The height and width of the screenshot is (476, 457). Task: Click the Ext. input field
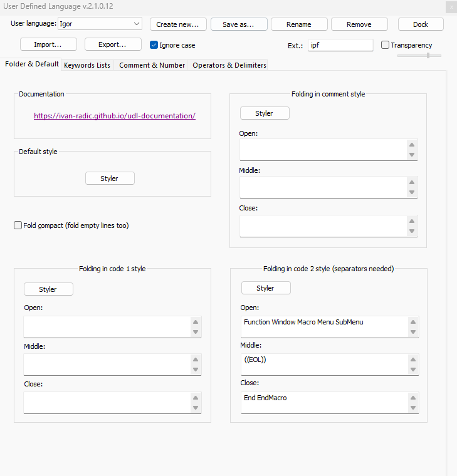(340, 45)
